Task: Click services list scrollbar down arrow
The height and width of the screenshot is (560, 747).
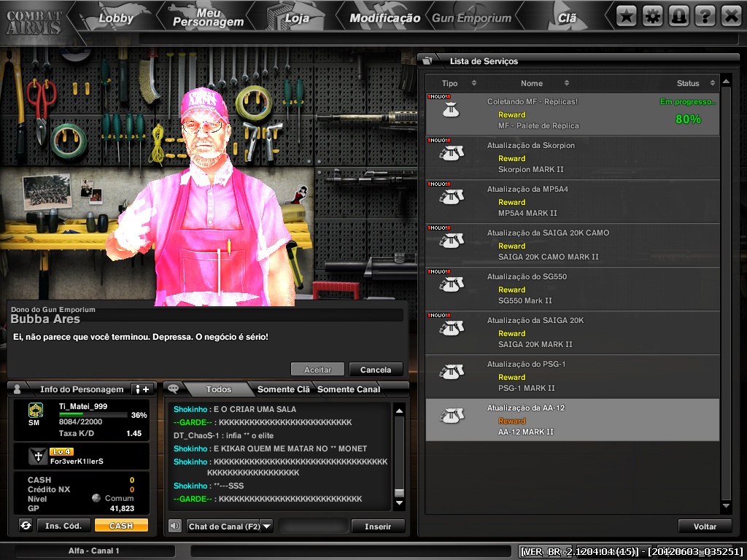Action: [x=726, y=506]
